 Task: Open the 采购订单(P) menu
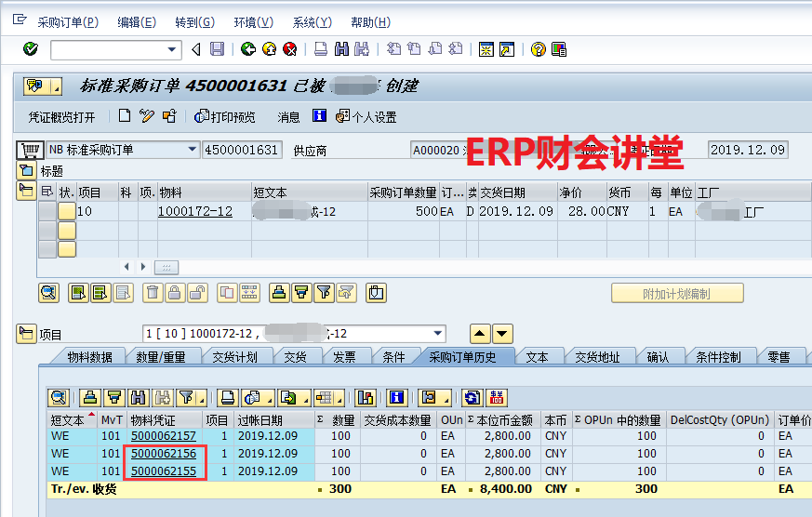click(66, 22)
